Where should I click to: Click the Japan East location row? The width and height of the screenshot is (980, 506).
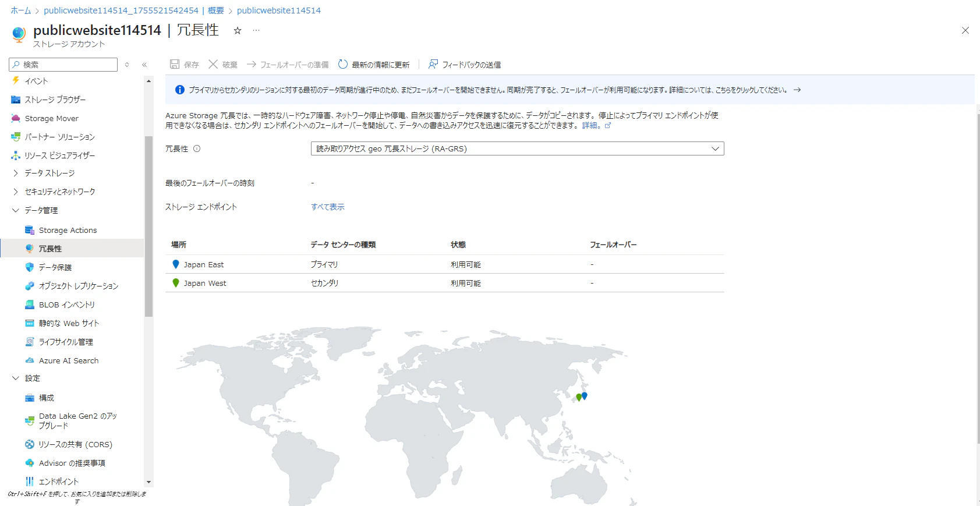point(445,264)
